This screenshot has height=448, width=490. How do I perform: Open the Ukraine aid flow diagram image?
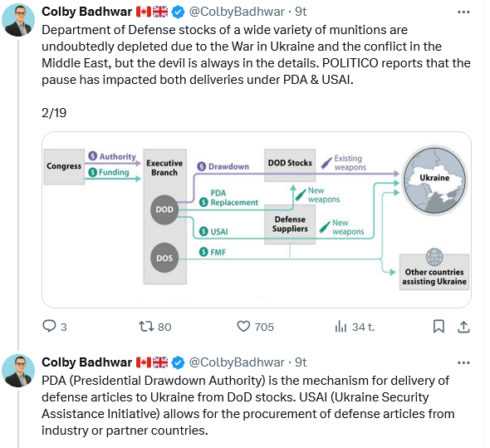pos(257,219)
